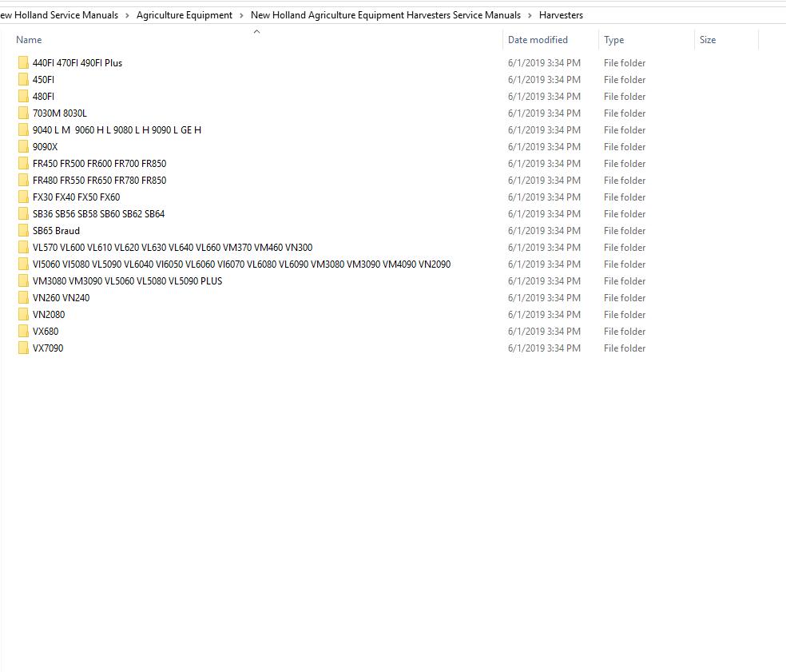The height and width of the screenshot is (672, 786).
Task: Select the VN260 VN240 folder icon
Action: pyautogui.click(x=23, y=298)
